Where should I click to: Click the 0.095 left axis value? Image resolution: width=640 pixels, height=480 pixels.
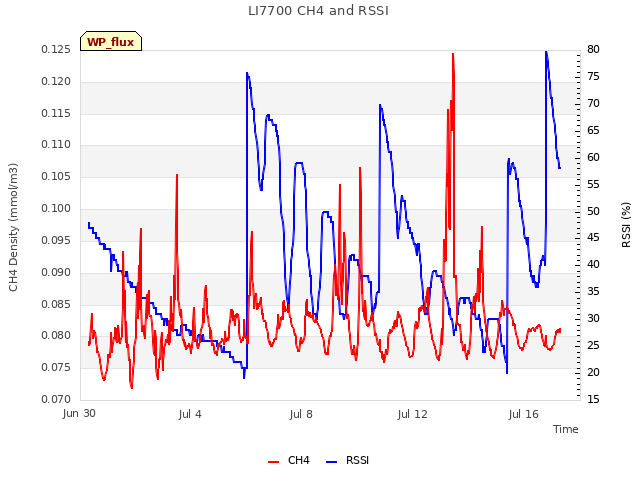point(56,240)
